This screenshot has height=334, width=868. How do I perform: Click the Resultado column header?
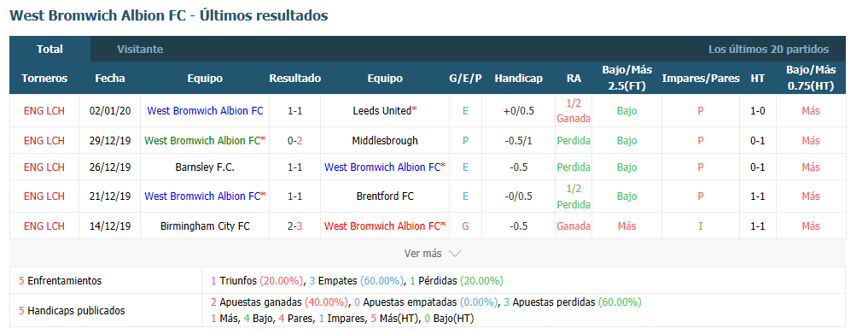coord(295,78)
